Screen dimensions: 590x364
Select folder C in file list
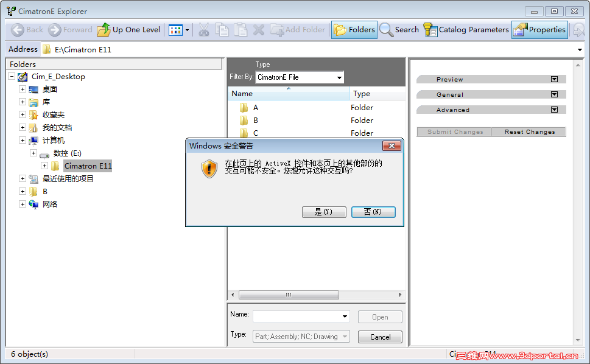pos(256,133)
